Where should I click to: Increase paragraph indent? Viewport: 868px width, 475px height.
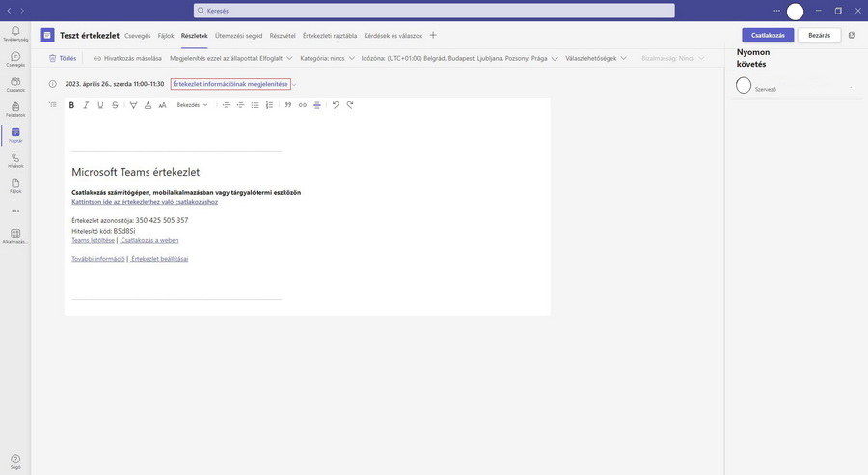[x=240, y=105]
